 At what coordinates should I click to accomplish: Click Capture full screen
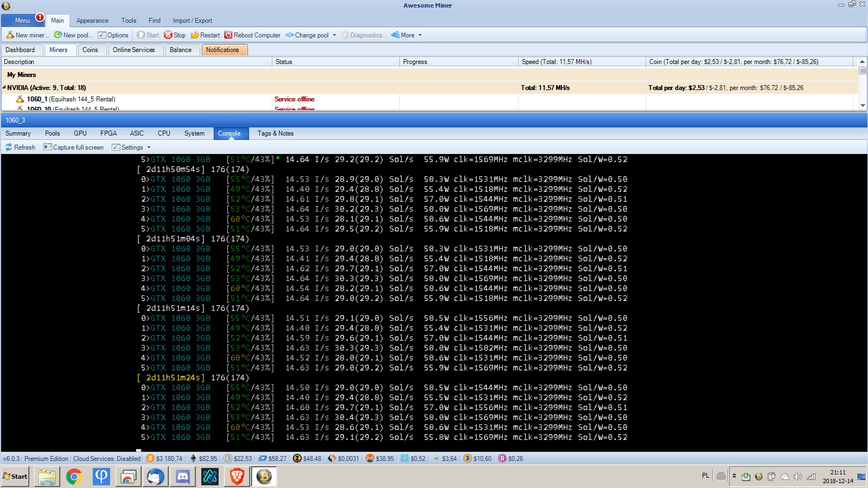[x=74, y=147]
